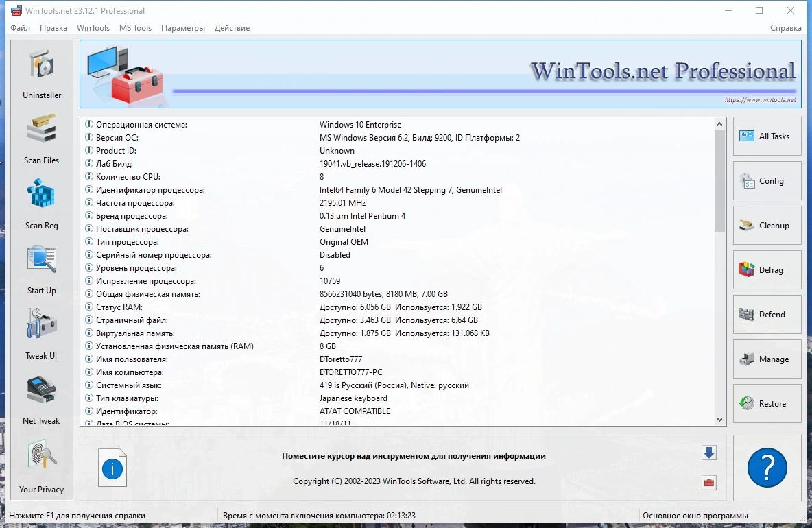Select the 10759 processor revision value
Viewport: 812px width, 528px height.
point(330,281)
